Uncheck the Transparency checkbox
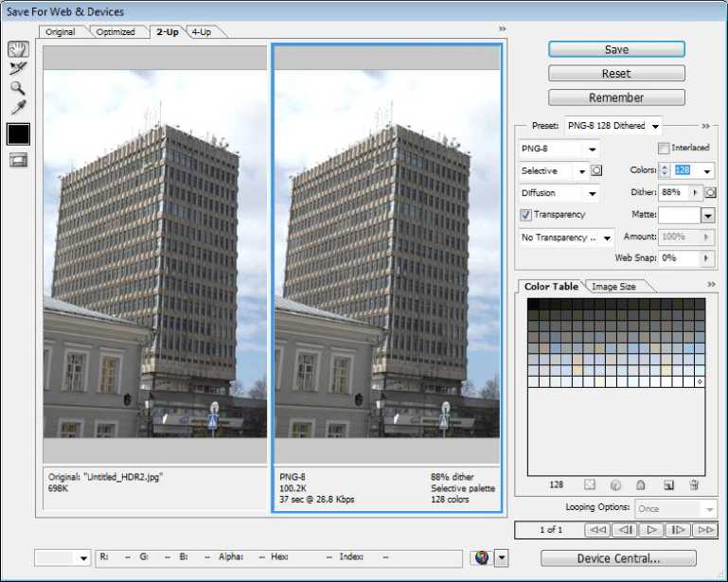 pyautogui.click(x=526, y=215)
